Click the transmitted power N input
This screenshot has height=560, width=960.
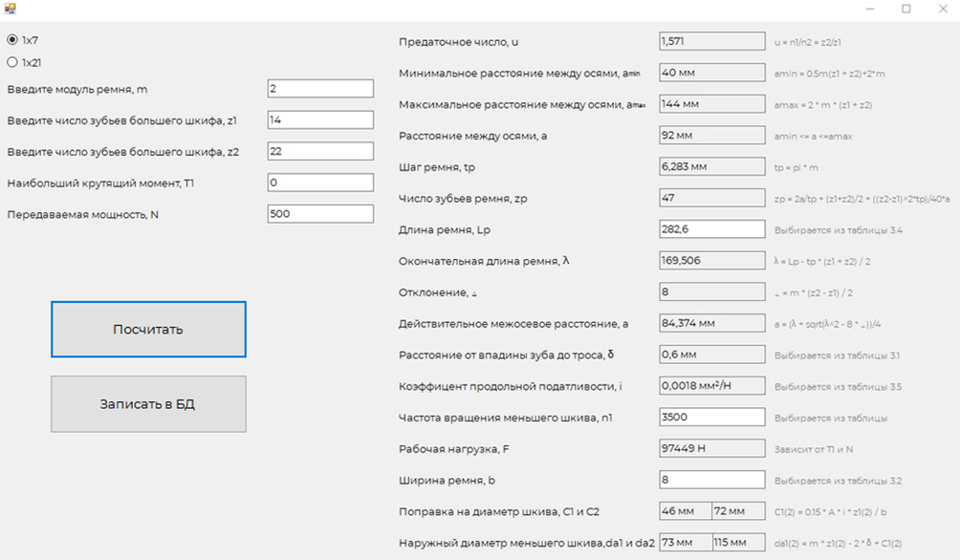[320, 213]
